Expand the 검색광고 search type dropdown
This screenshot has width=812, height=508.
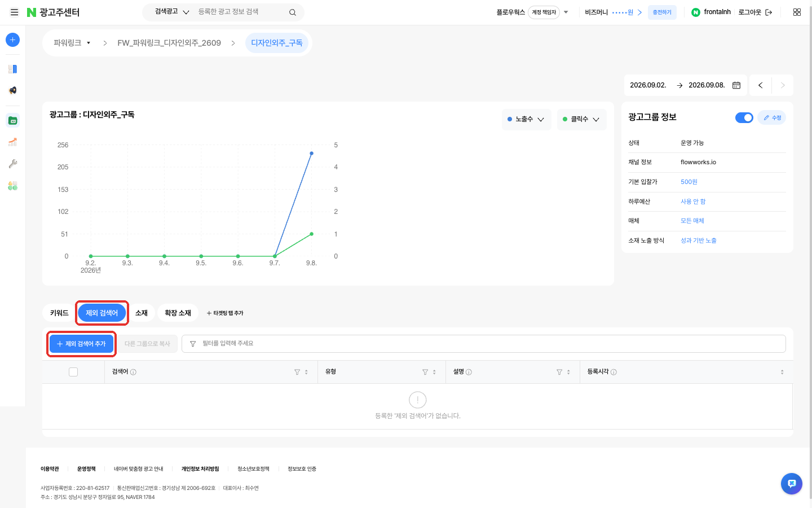tap(172, 12)
